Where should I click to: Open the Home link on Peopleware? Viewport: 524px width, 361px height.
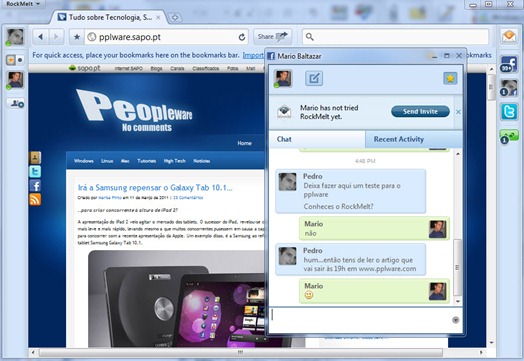pyautogui.click(x=244, y=143)
